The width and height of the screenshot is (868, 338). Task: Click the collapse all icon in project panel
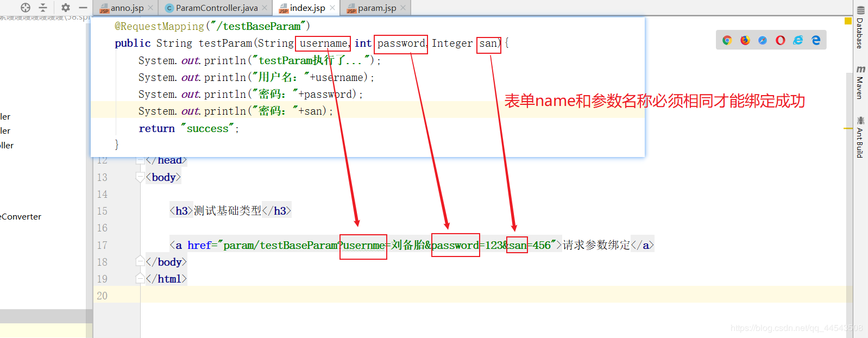point(43,8)
